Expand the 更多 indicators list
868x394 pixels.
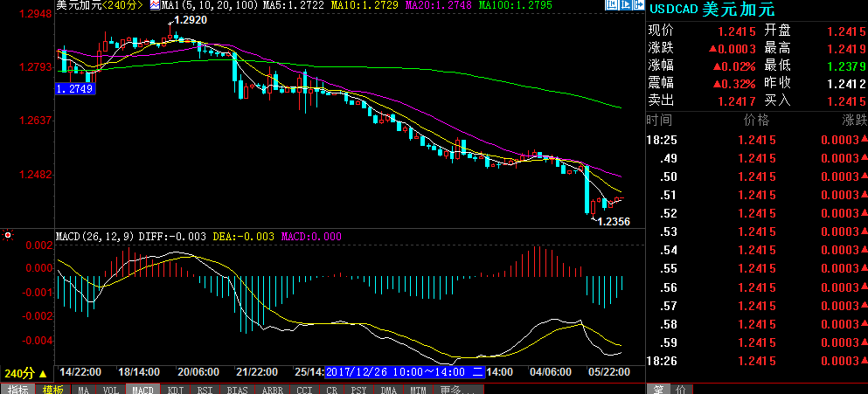(451, 388)
